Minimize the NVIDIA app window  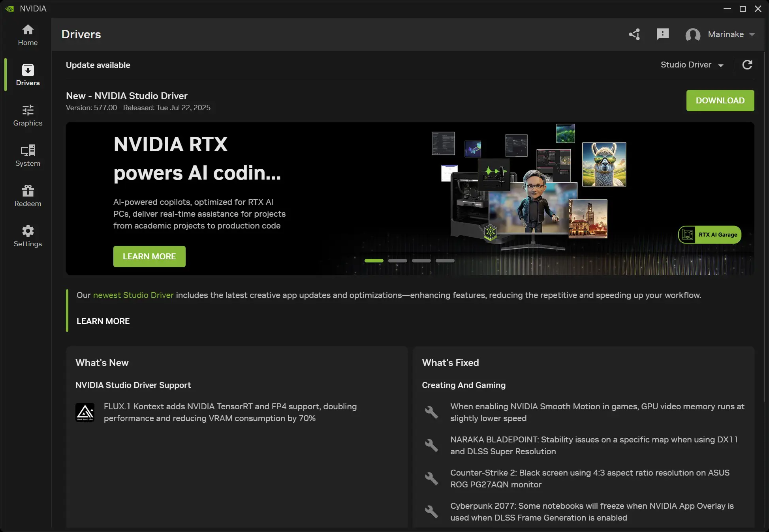pyautogui.click(x=727, y=9)
